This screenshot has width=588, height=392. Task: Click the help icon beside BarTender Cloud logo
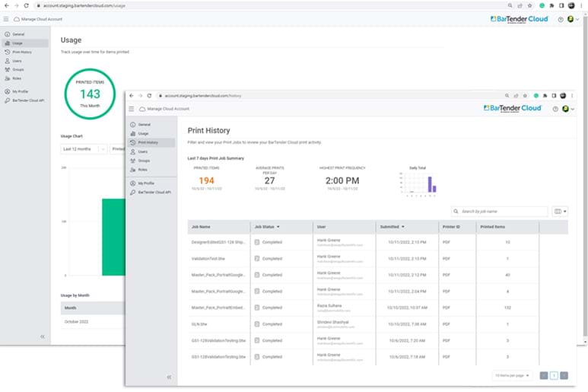pos(555,109)
